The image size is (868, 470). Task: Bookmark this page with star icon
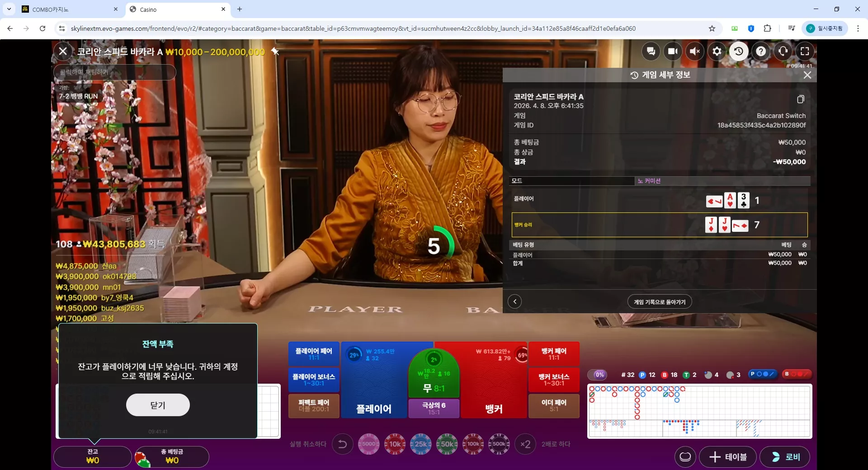coord(712,28)
